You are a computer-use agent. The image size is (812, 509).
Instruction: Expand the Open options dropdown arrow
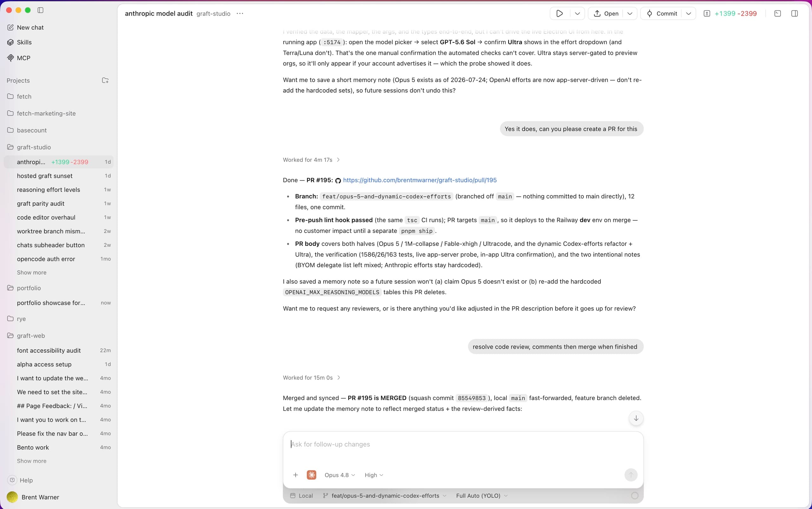(x=630, y=13)
